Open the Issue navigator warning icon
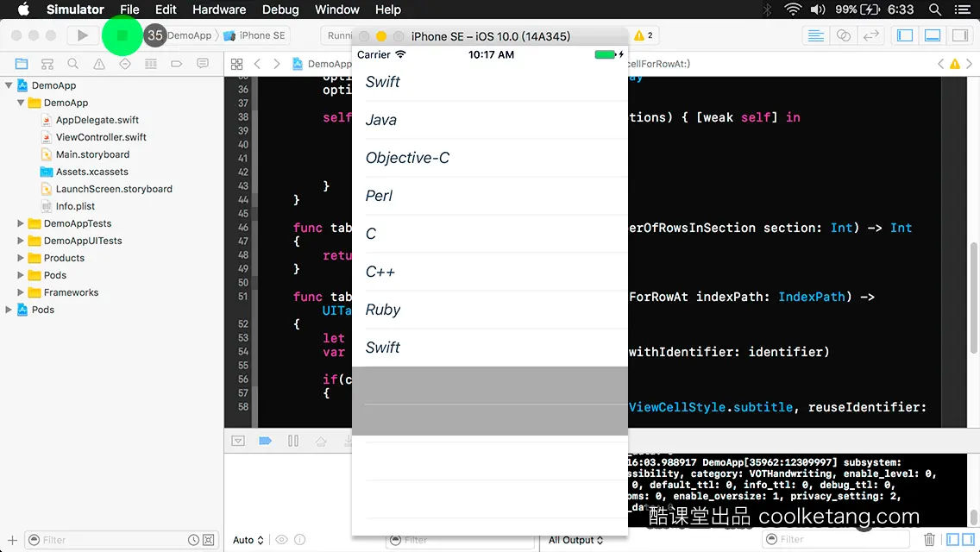 99,64
